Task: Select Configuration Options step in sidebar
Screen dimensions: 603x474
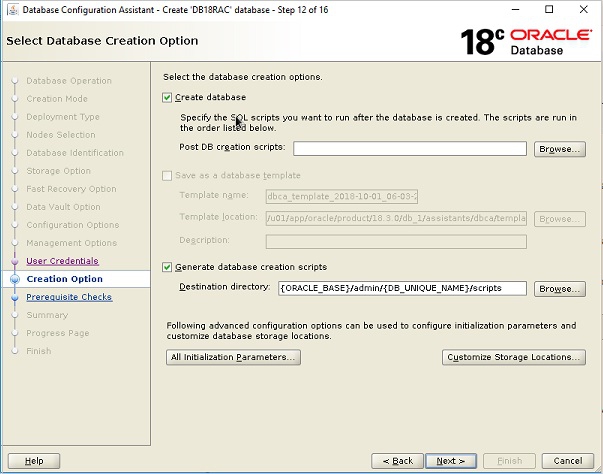Action: [73, 225]
